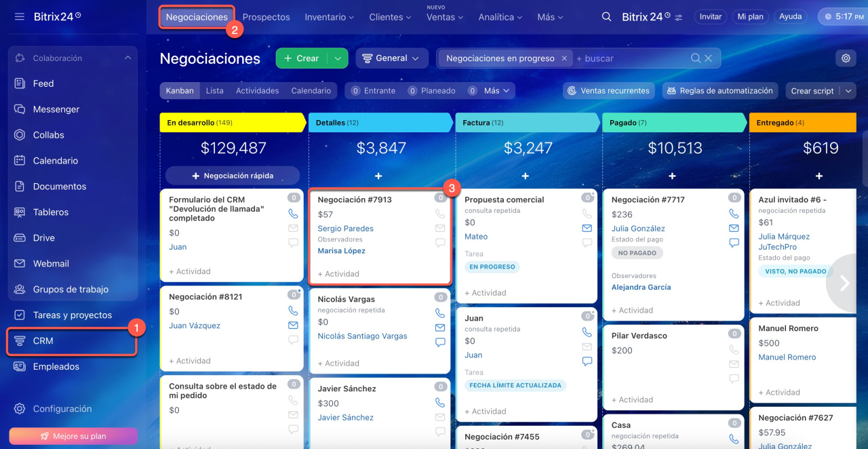Click chat icon on Negociación #7717 card
The image size is (868, 449).
734,243
